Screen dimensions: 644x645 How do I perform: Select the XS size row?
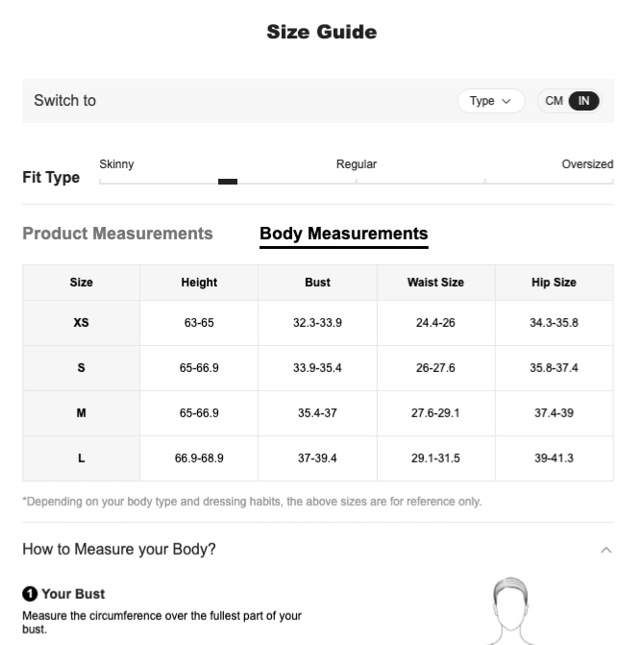coord(318,323)
